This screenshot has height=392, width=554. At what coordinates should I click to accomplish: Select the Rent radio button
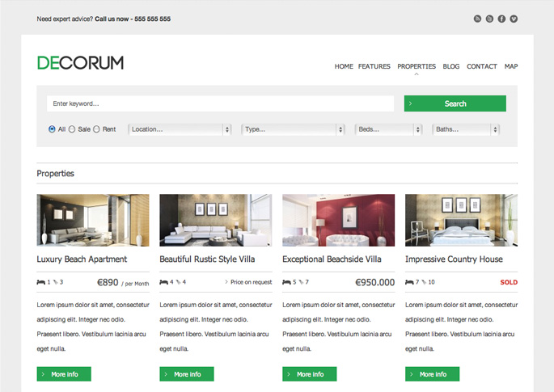[x=96, y=129]
